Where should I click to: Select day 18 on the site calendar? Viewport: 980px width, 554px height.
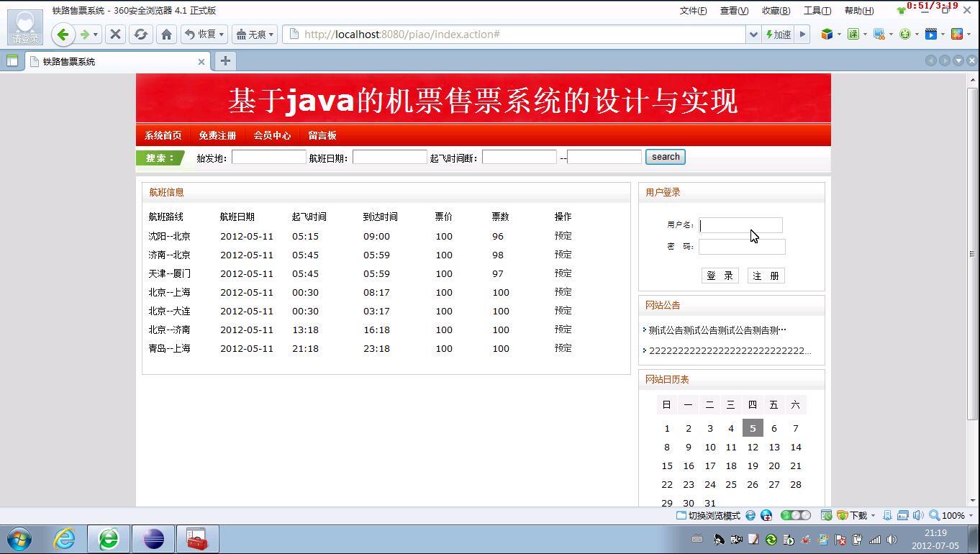point(731,466)
